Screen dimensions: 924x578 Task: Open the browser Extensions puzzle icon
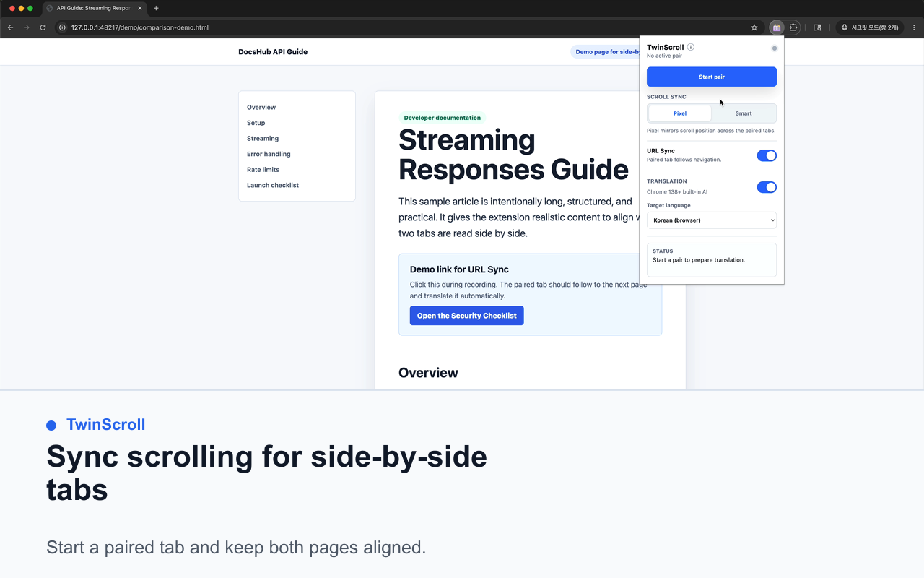point(793,27)
